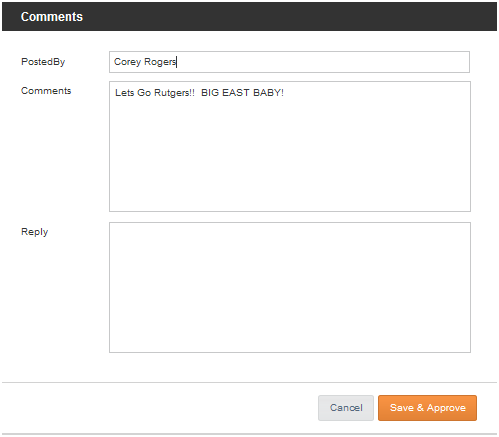Click inside the empty Reply text area
Image resolution: width=499 pixels, height=437 pixels.
[x=290, y=287]
